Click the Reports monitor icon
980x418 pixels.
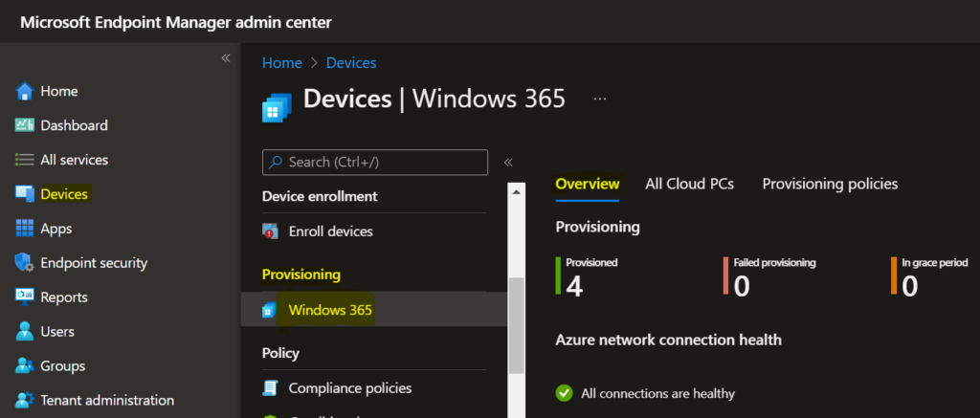coord(24,297)
